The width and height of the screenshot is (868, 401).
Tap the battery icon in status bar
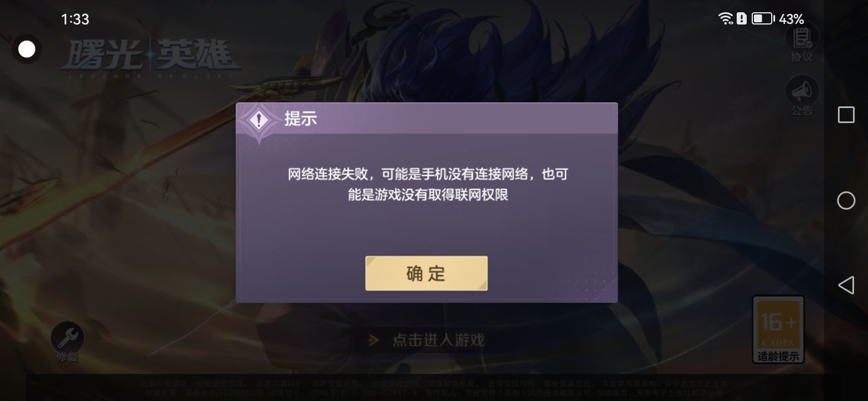763,19
